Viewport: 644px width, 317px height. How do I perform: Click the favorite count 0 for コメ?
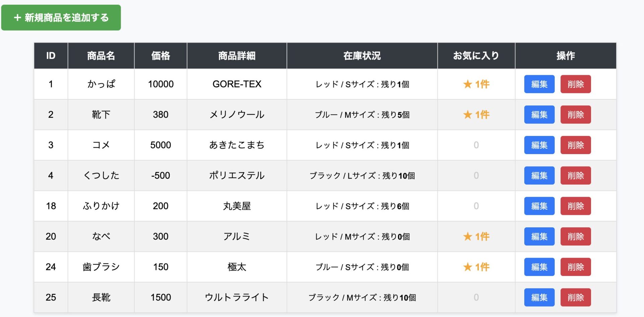(476, 145)
